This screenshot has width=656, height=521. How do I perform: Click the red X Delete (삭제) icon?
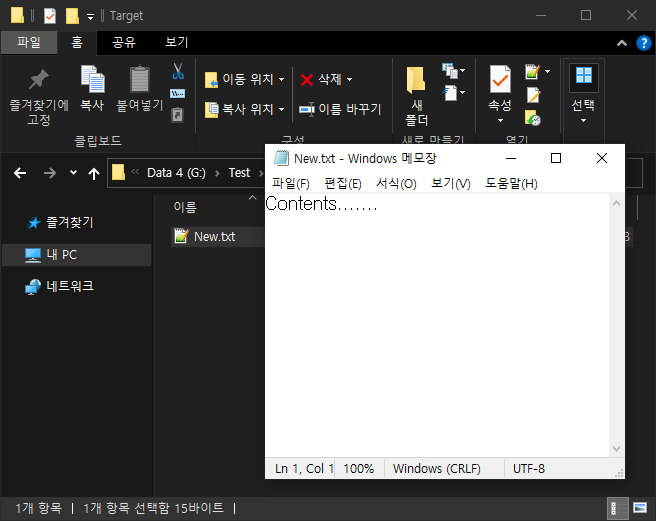pyautogui.click(x=307, y=80)
